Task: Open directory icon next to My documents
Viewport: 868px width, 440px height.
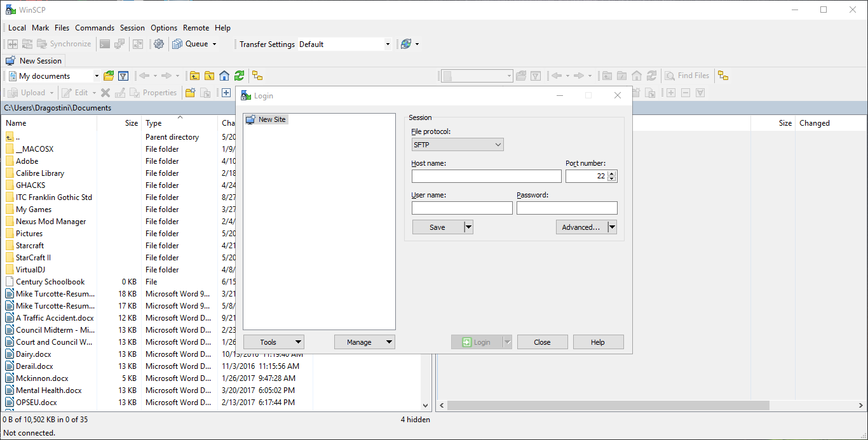Action: click(109, 76)
